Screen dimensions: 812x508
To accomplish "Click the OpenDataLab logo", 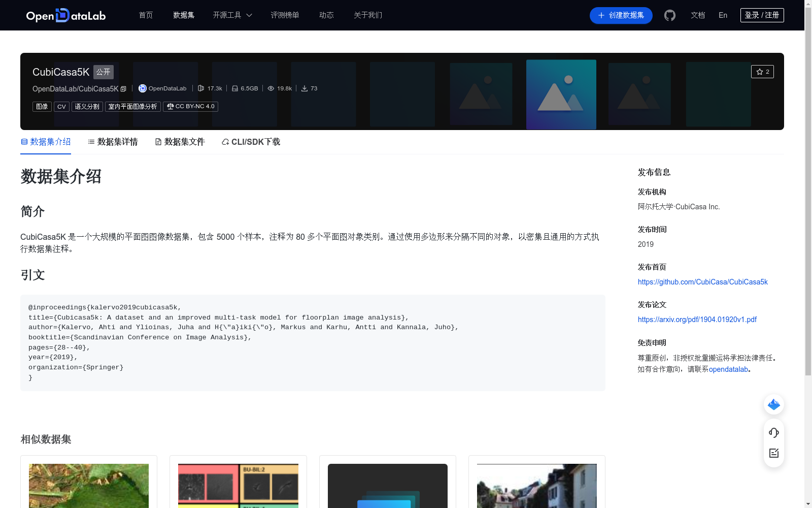I will pyautogui.click(x=66, y=15).
